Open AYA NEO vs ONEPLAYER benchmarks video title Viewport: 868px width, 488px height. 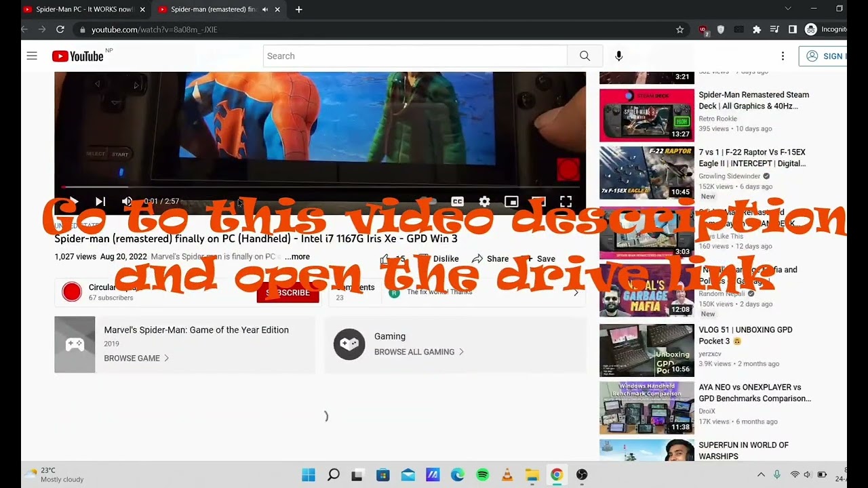[755, 393]
